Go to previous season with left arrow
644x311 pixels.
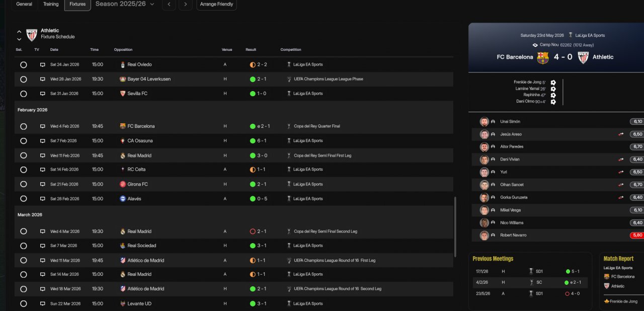tap(169, 4)
